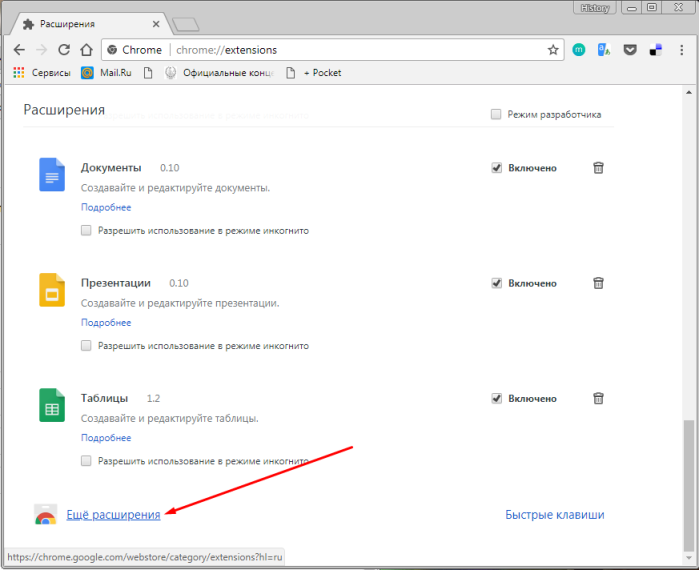699x570 pixels.
Task: Allow Таблицы in incognito mode
Action: click(86, 460)
